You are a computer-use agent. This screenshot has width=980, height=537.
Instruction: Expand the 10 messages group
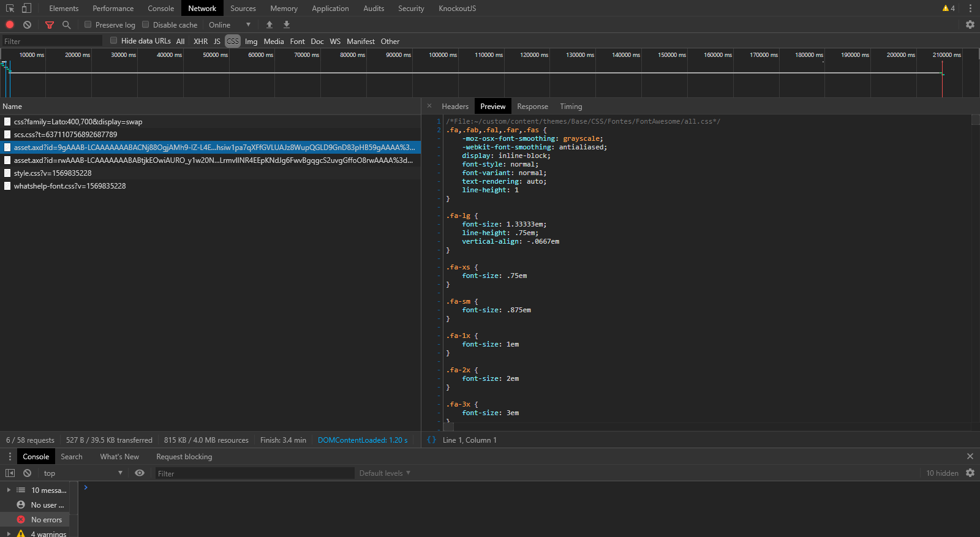pos(9,490)
